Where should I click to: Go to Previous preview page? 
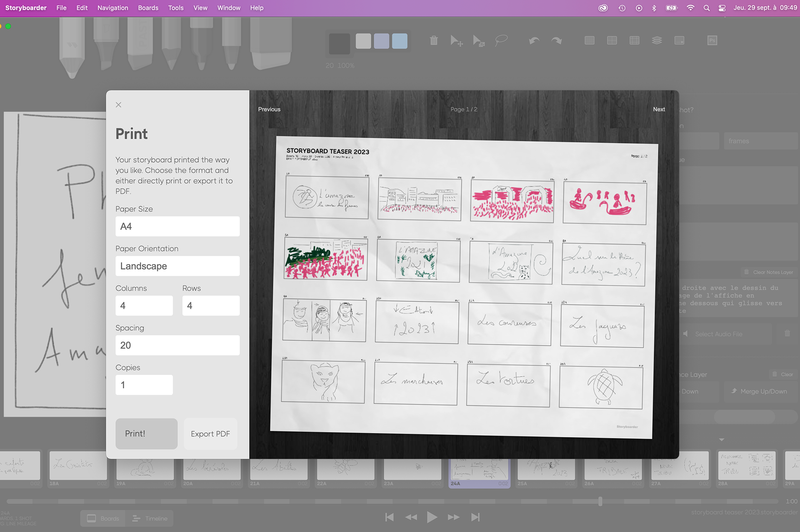tap(269, 109)
